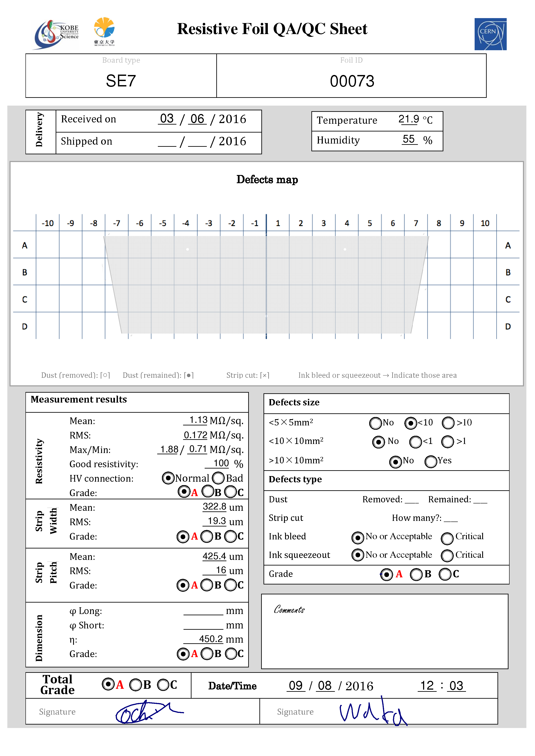535x756 pixels.
Task: Choose <1 for <10×10mm² defects
Action: 415,442
